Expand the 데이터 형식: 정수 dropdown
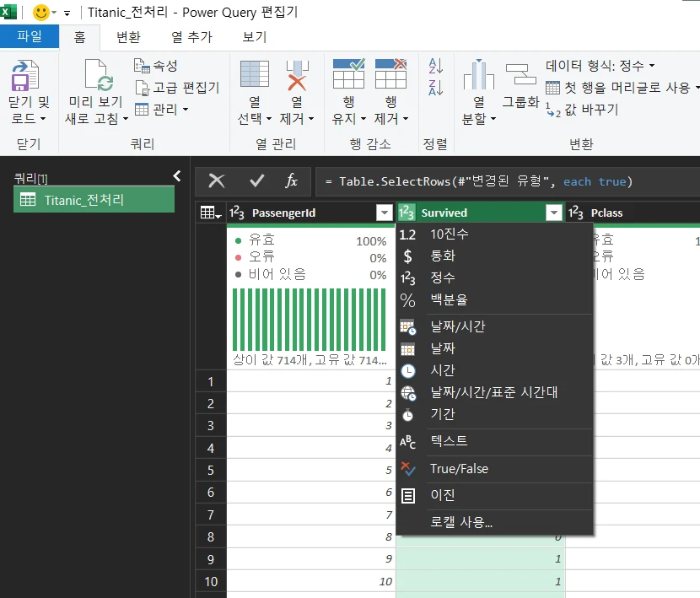This screenshot has height=598, width=700. 600,65
